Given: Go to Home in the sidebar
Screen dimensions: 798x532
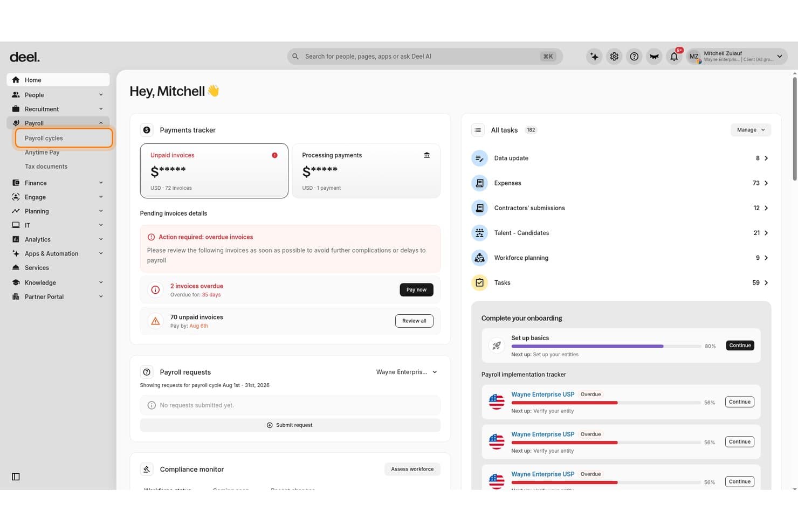Looking at the screenshot, I should [58, 80].
